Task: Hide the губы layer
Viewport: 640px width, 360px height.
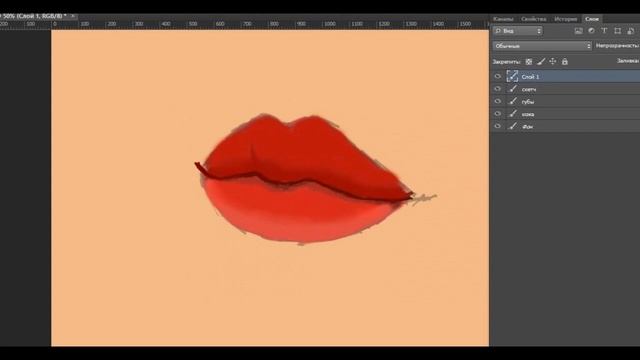Action: click(498, 101)
